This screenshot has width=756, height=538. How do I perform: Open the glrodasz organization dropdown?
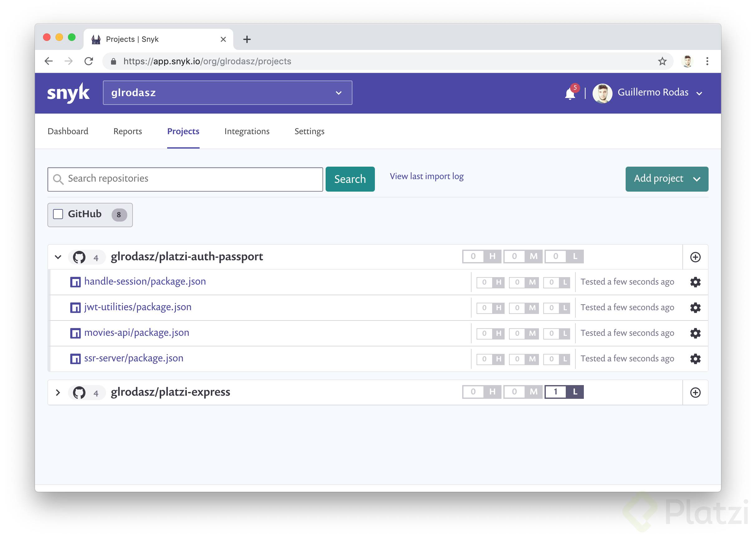[227, 93]
